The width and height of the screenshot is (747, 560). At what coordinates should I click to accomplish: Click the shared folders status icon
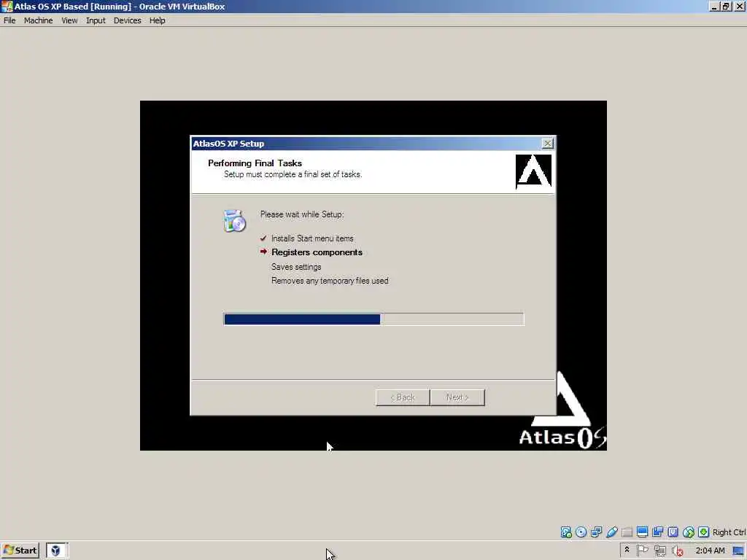point(627,532)
